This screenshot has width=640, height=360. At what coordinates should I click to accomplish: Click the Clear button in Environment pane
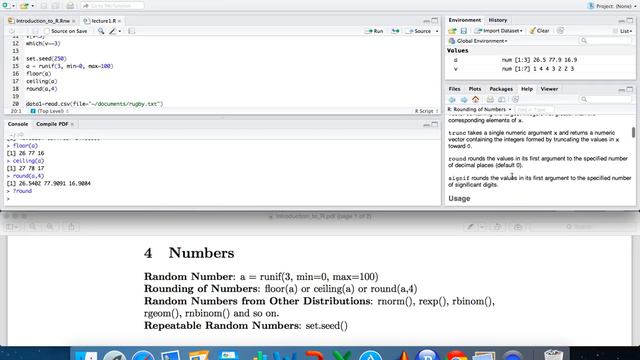click(x=540, y=31)
